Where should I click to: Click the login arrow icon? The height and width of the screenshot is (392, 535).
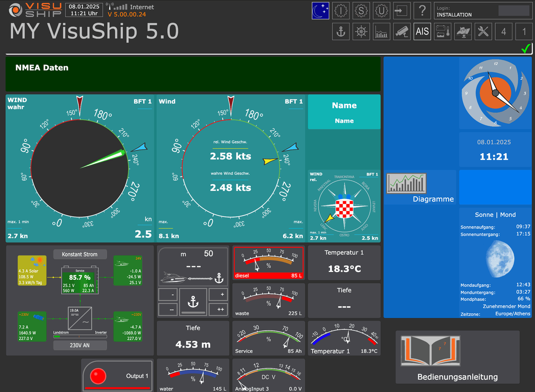(402, 11)
